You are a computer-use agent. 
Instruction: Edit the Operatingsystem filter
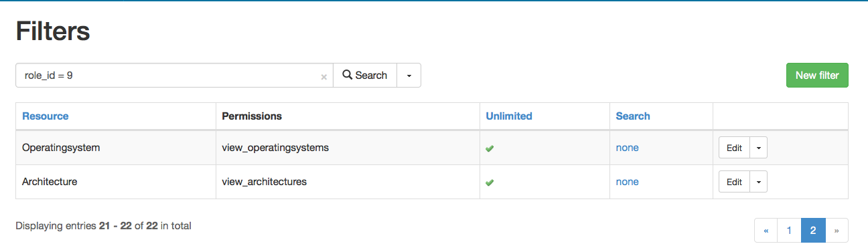point(735,148)
